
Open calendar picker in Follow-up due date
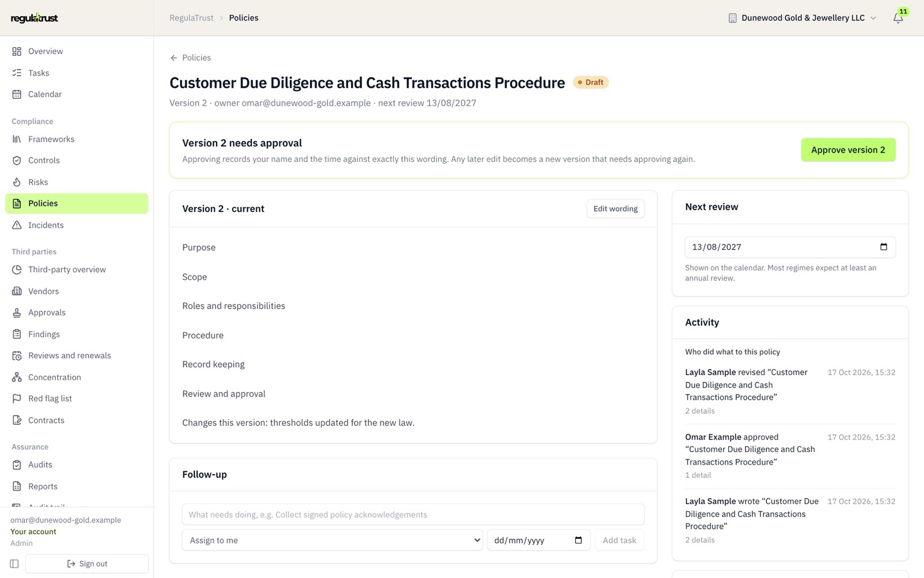[579, 540]
